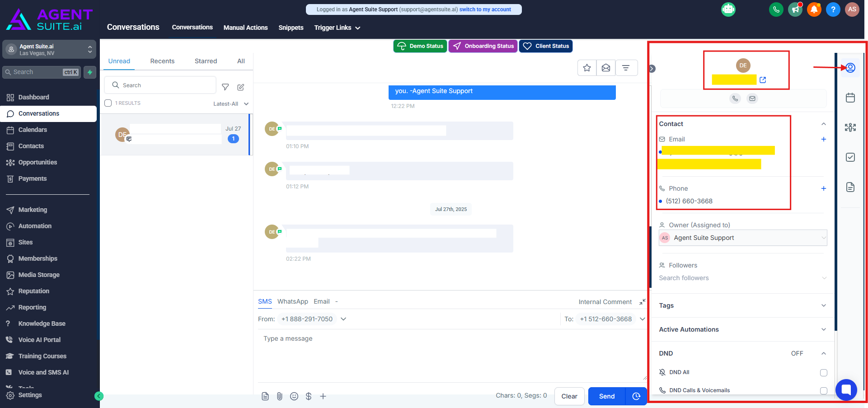
Task: Request payment with the dollar icon
Action: point(309,396)
